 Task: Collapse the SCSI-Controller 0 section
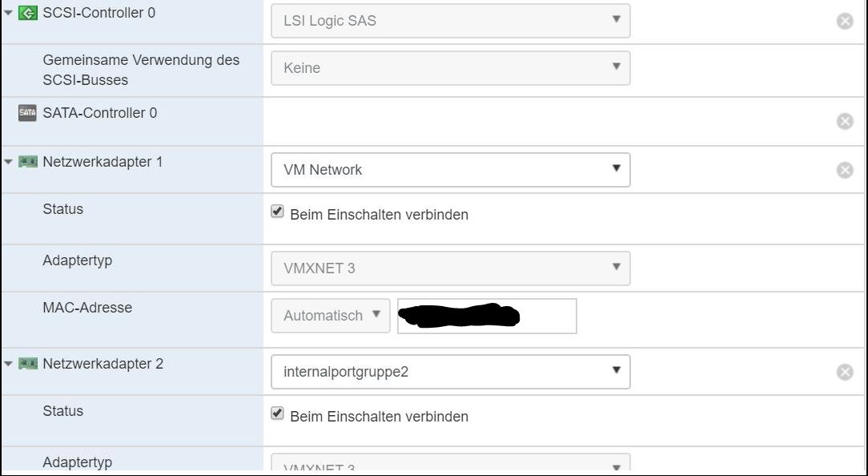coord(8,14)
